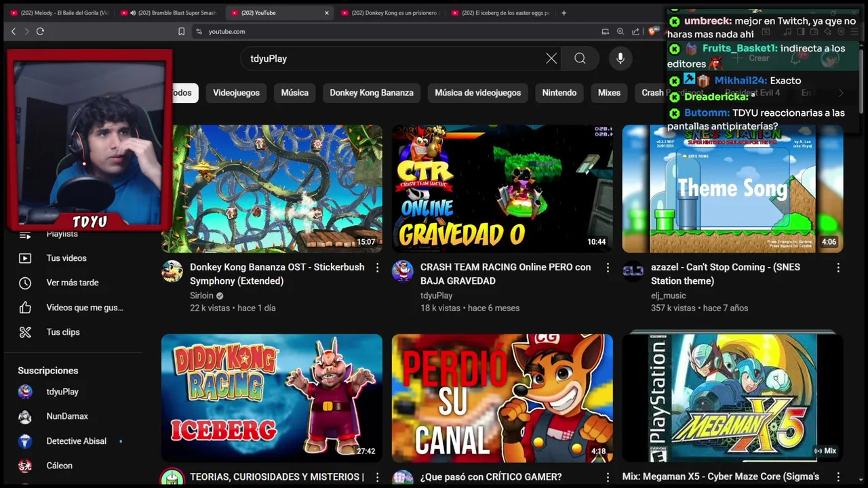Click the youtube.com address bar URL
Image resolution: width=868 pixels, height=488 pixels.
tap(226, 31)
